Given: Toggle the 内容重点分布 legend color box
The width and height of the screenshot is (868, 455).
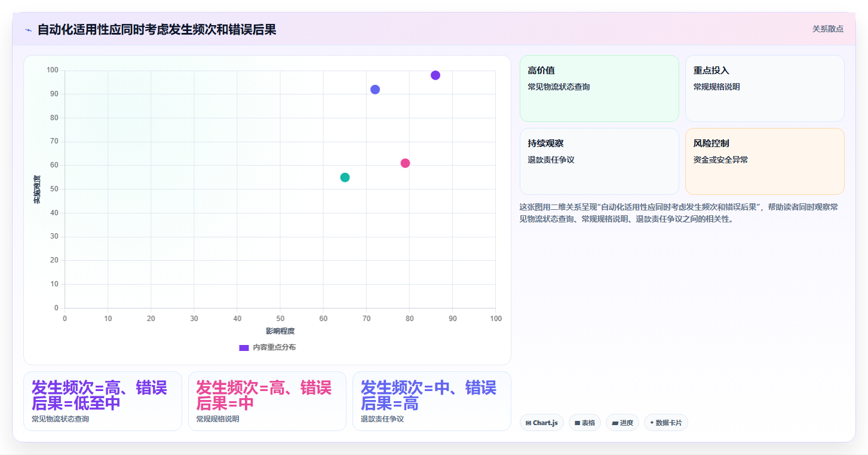Looking at the screenshot, I should click(x=244, y=347).
